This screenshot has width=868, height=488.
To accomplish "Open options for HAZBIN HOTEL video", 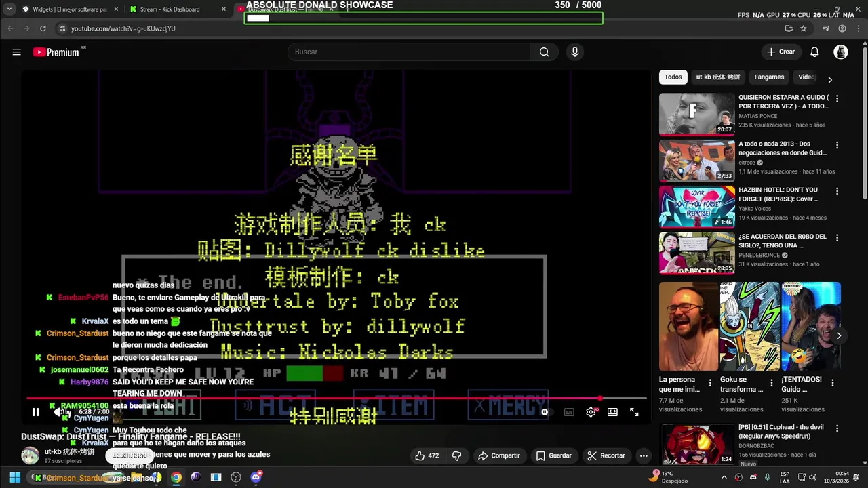I will click(x=837, y=191).
